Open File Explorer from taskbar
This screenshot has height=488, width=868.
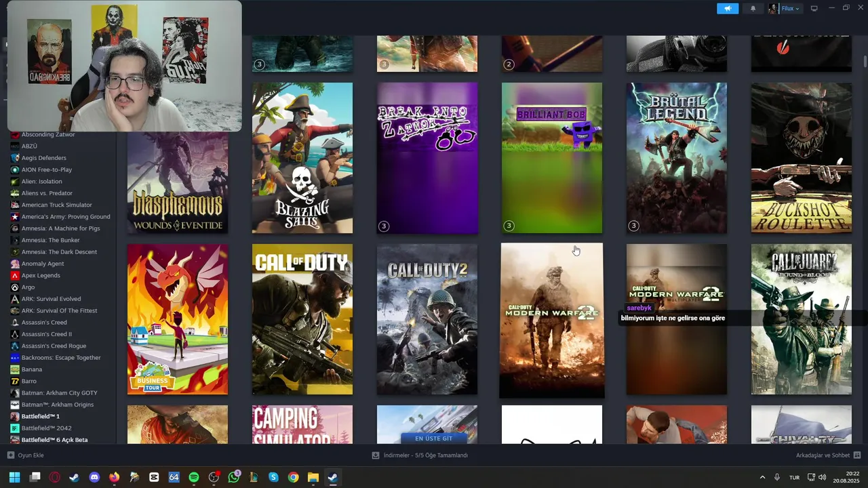coord(313,477)
